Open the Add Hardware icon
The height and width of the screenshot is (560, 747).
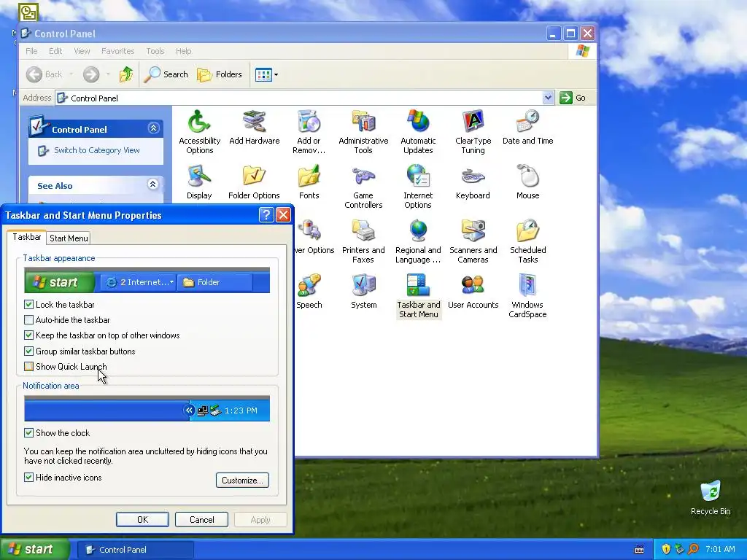click(x=255, y=127)
